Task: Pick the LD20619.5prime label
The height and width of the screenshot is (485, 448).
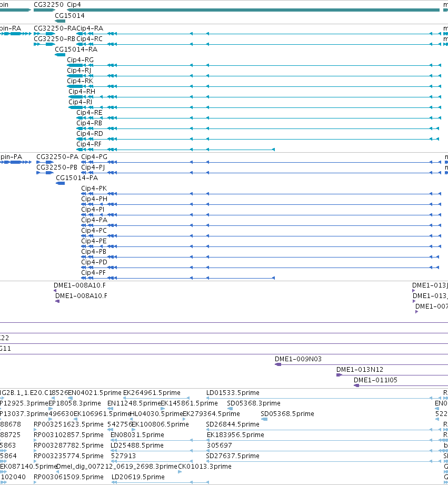Action: (138, 477)
